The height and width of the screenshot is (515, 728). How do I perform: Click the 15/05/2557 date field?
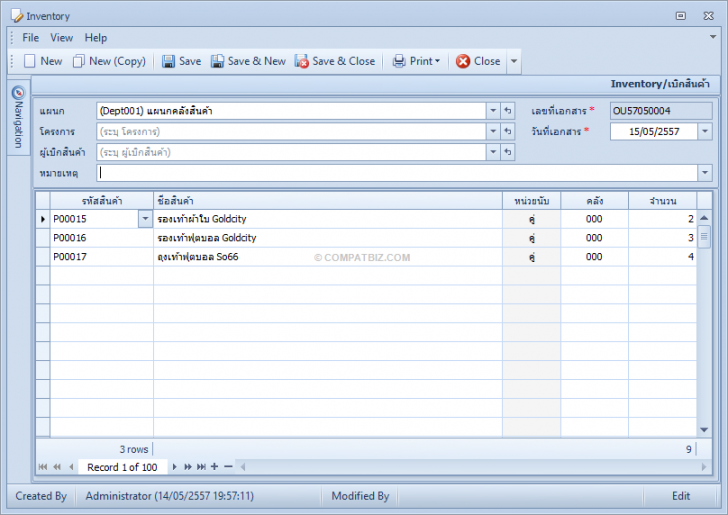pos(654,131)
